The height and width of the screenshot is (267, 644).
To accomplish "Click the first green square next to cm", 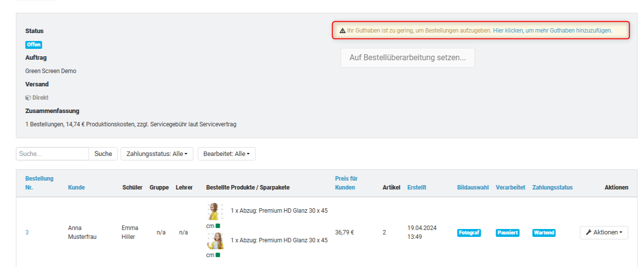I will click(218, 226).
